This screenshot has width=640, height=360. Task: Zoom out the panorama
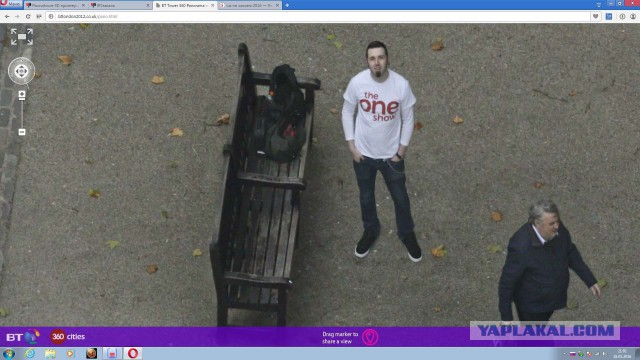[22, 132]
